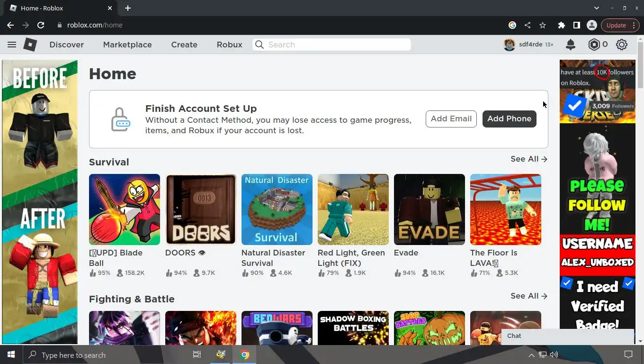The image size is (644, 364).
Task: Open the tab search dropdown arrow
Action: 597,8
